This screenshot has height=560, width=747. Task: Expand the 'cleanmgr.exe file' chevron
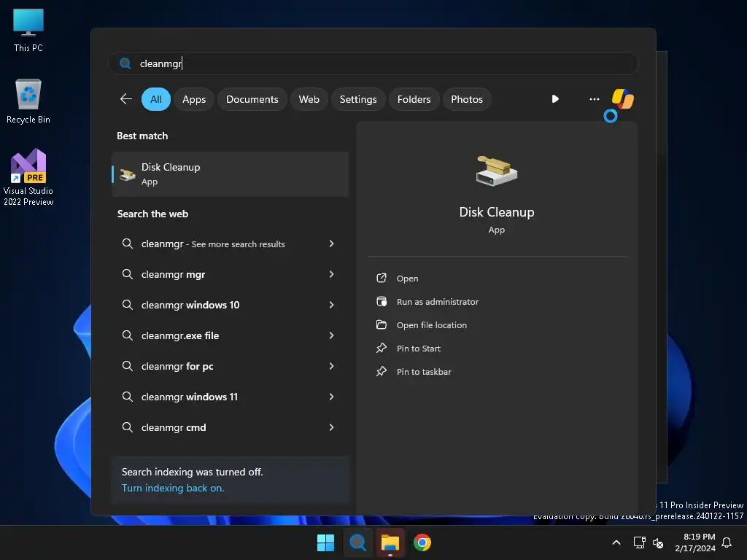332,335
